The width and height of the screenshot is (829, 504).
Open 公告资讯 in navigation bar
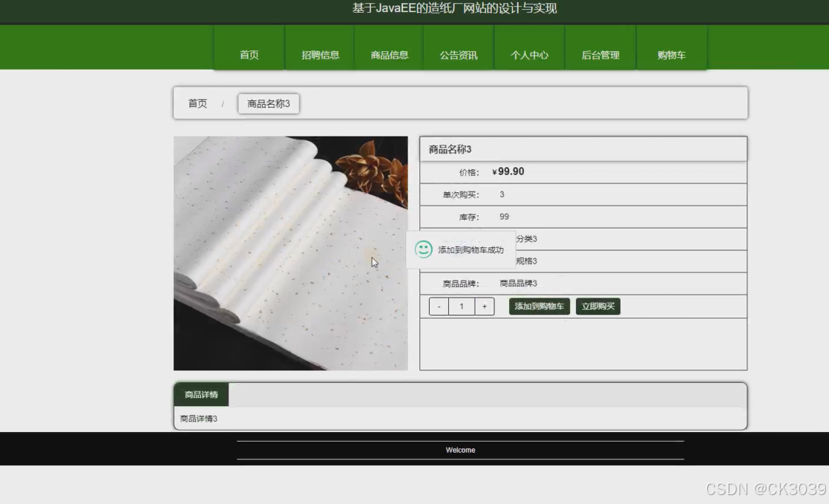coord(459,55)
